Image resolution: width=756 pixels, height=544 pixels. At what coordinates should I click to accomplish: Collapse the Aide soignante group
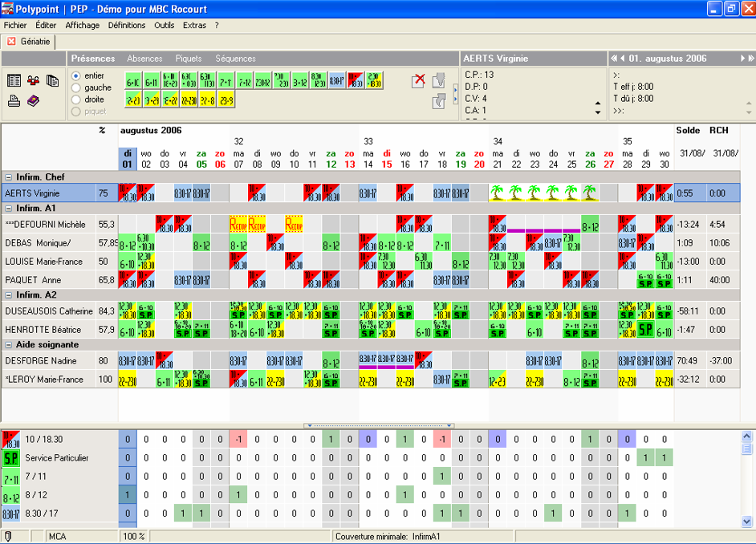coord(9,345)
